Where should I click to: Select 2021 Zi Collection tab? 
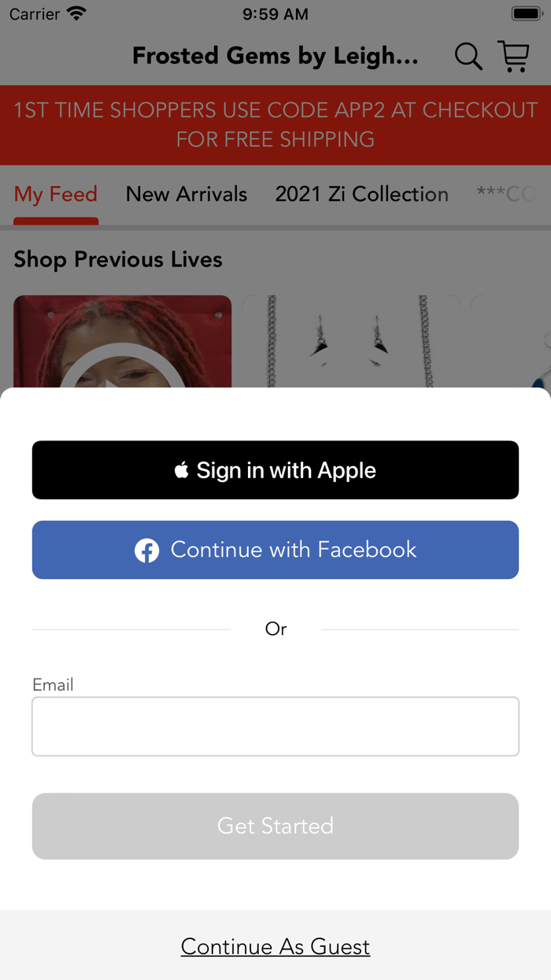pyautogui.click(x=362, y=195)
